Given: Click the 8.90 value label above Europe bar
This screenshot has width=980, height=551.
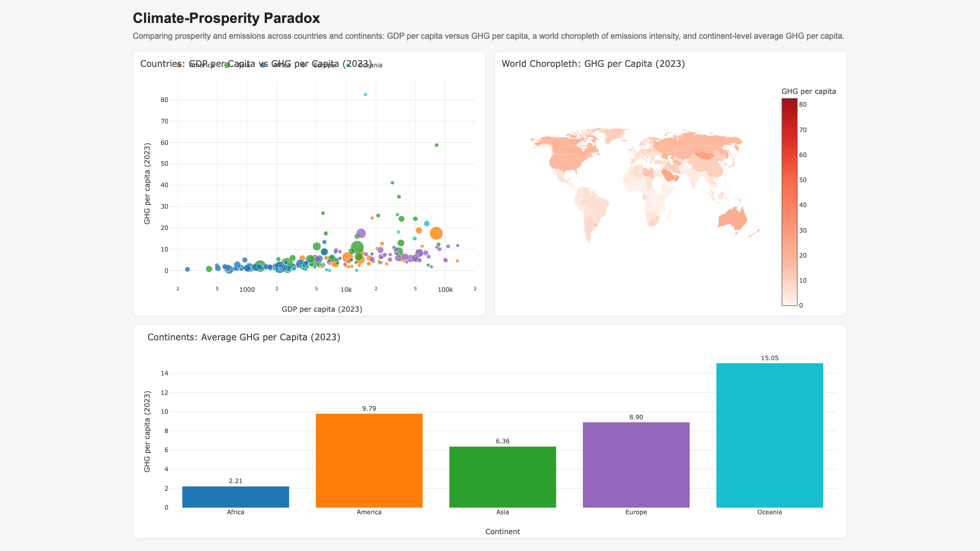Looking at the screenshot, I should pyautogui.click(x=636, y=417).
